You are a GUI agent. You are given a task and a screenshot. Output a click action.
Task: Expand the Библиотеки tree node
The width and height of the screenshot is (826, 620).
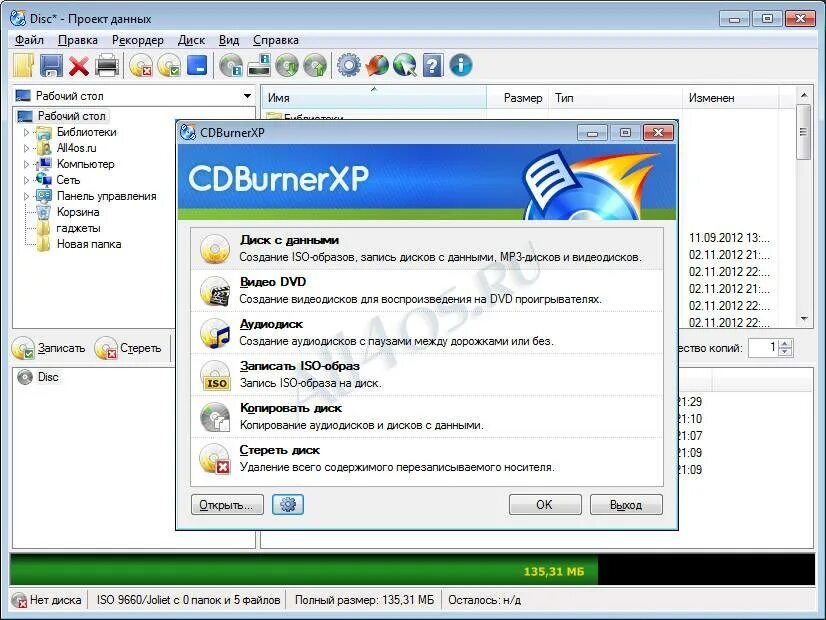[26, 132]
